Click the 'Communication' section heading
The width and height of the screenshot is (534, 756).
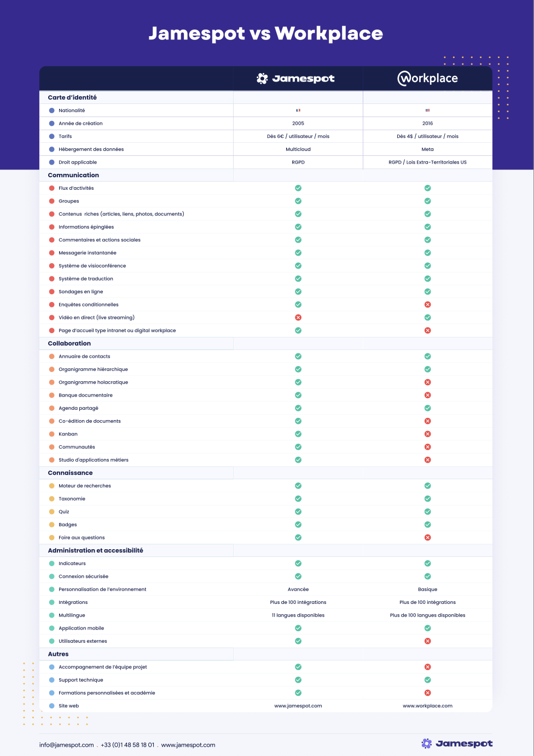pos(73,175)
